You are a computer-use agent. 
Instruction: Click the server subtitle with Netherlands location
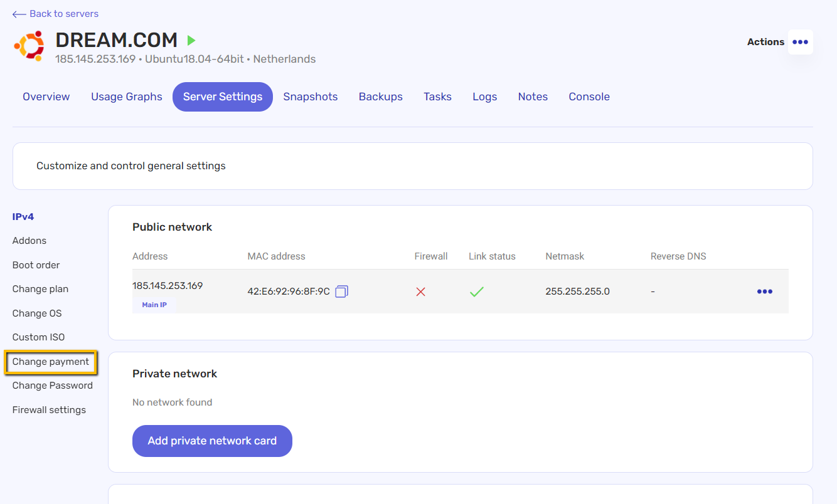tap(186, 60)
